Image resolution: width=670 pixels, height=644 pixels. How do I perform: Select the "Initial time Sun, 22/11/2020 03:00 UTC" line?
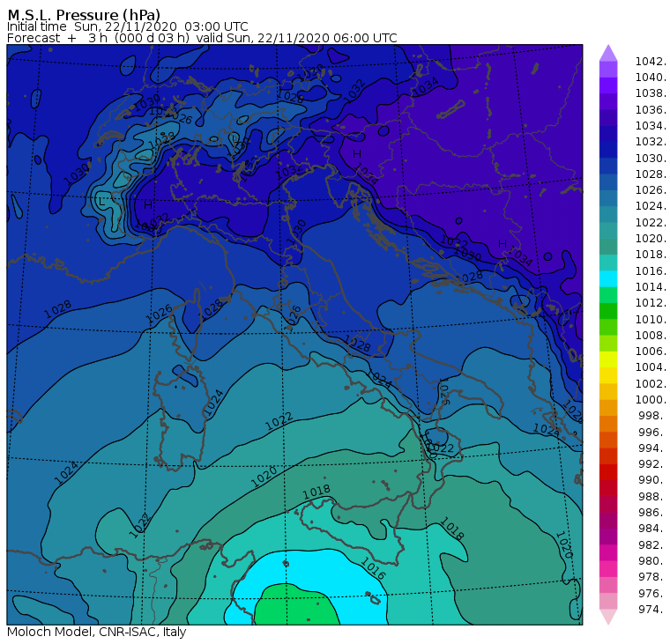pos(127,26)
